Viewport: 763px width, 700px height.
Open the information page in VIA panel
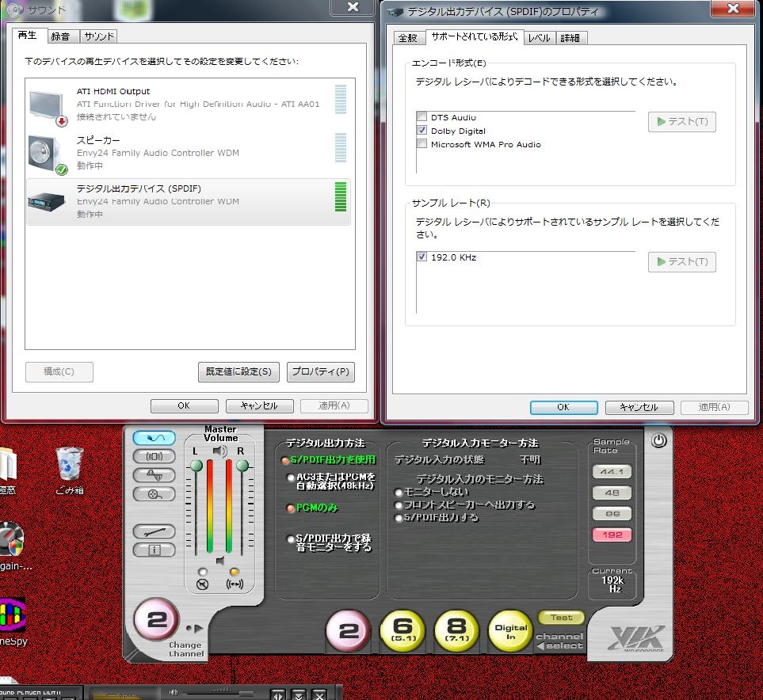(x=155, y=550)
